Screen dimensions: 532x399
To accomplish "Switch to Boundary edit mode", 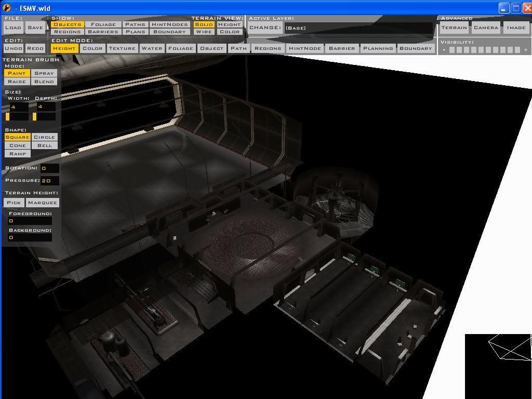I will tap(416, 48).
